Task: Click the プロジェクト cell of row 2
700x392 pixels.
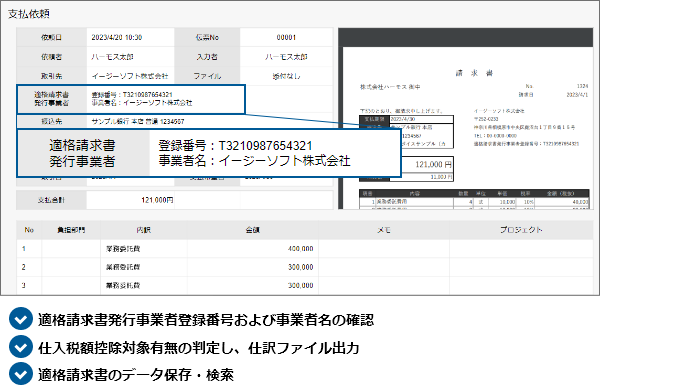Action: [x=521, y=267]
